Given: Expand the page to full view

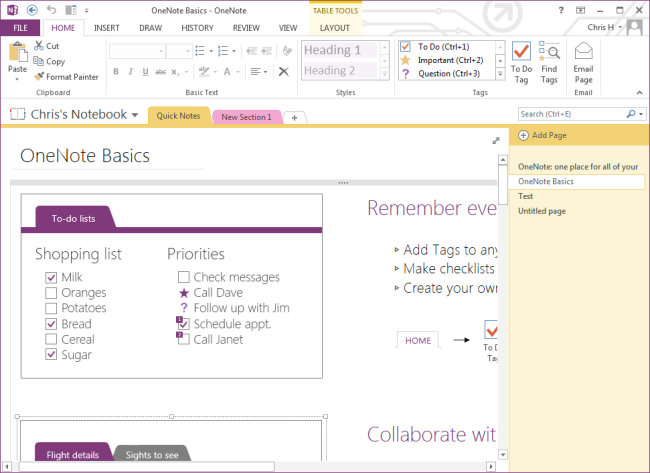Looking at the screenshot, I should pyautogui.click(x=496, y=141).
